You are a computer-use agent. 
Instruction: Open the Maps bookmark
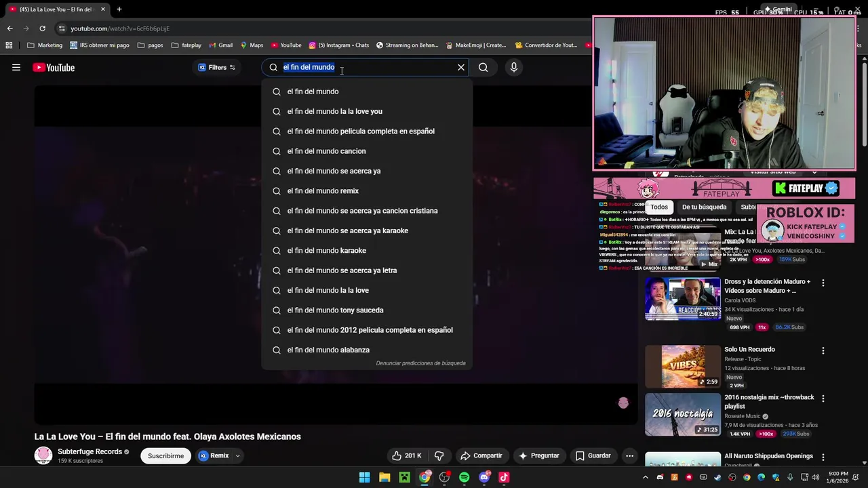coord(252,45)
